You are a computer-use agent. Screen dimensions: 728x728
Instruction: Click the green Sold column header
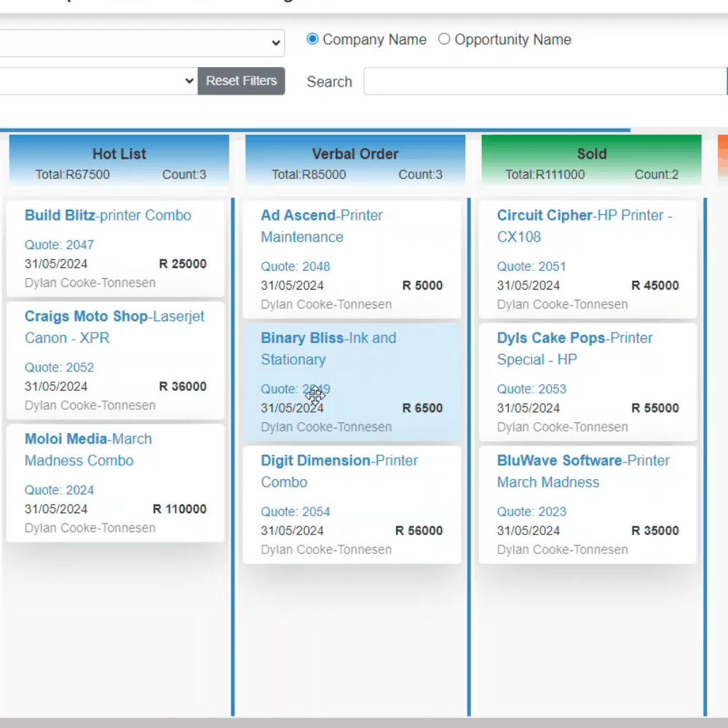click(x=591, y=160)
